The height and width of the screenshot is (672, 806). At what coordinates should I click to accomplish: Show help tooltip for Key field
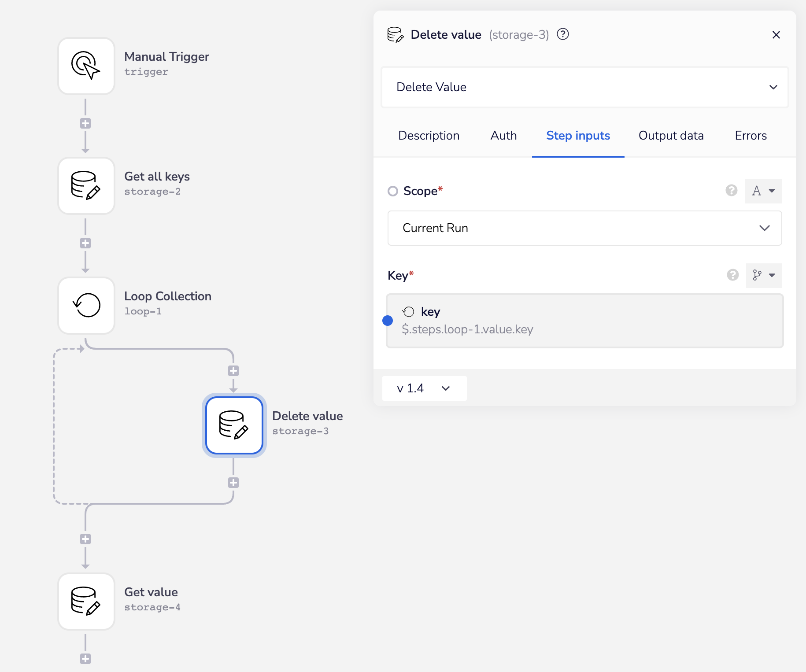coord(732,275)
